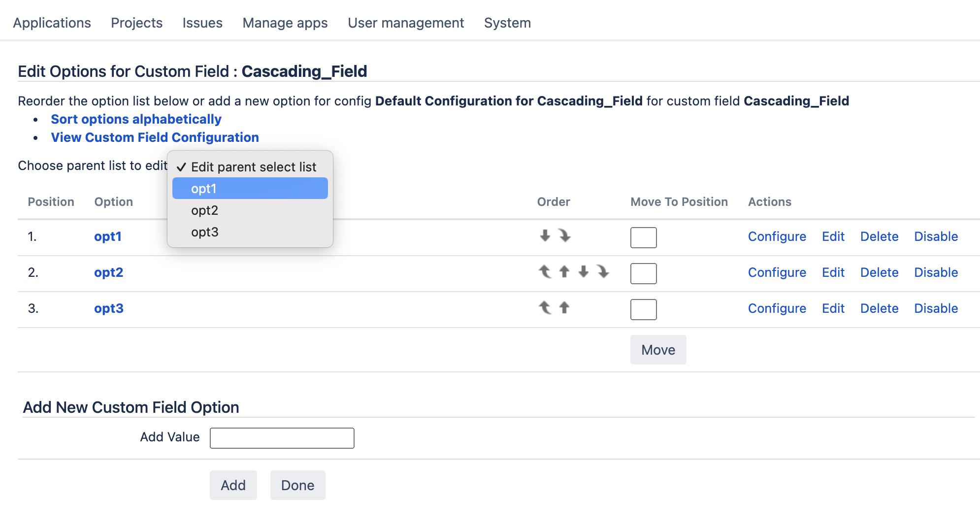This screenshot has width=980, height=532.
Task: Click move-up arrow for opt2 row
Action: pyautogui.click(x=564, y=271)
